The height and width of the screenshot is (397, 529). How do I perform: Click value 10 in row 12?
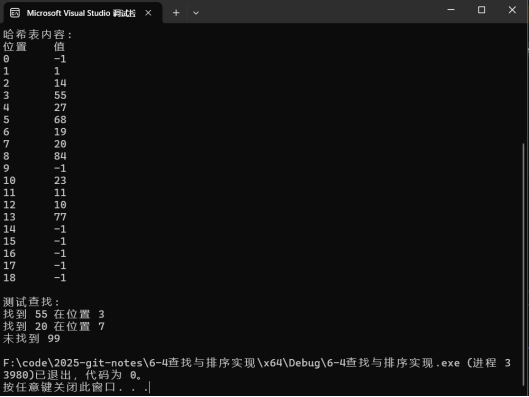[60, 205]
